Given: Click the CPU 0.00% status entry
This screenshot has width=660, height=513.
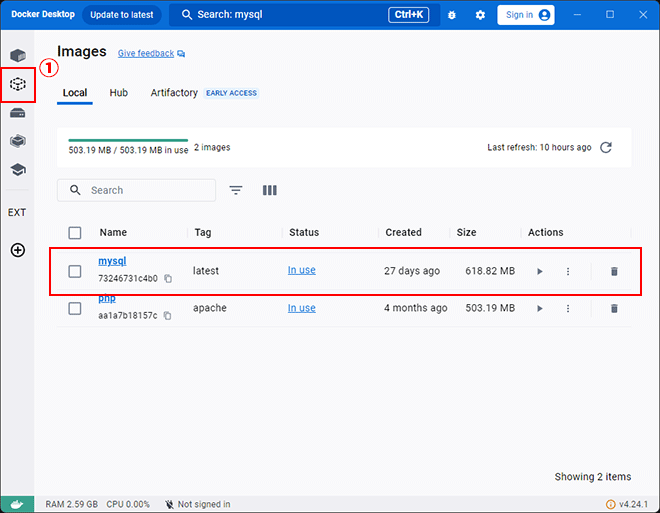Looking at the screenshot, I should tap(128, 504).
